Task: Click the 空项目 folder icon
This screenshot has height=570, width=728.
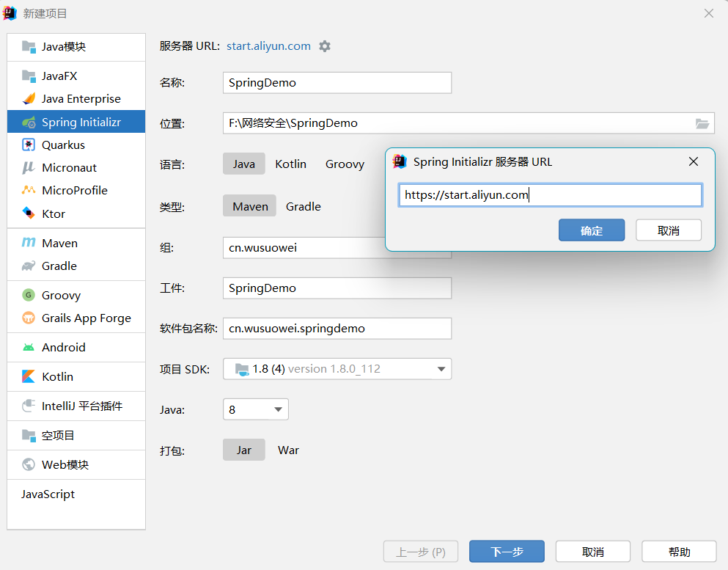Action: coord(29,435)
